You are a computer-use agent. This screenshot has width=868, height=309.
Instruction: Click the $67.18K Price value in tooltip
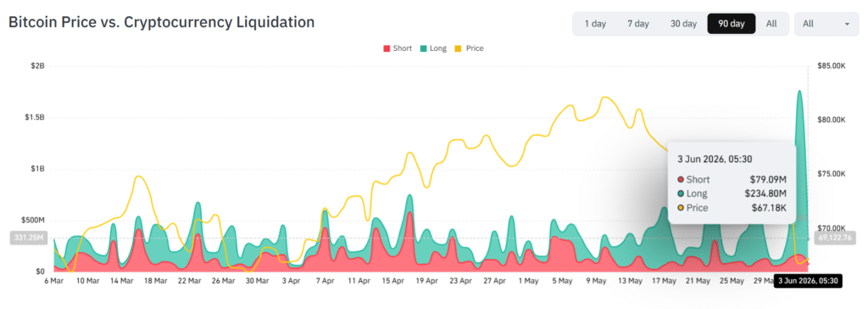(770, 208)
